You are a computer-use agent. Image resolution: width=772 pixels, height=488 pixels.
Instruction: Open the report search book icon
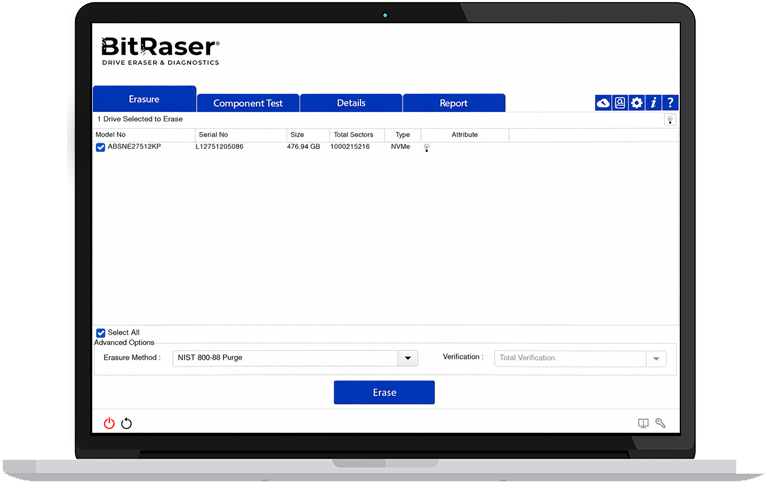click(620, 103)
